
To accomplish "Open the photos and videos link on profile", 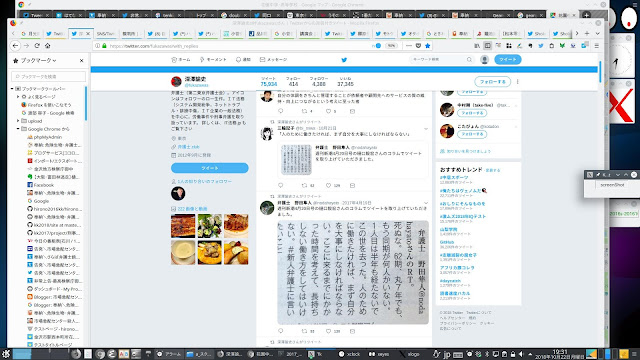I will [192, 209].
